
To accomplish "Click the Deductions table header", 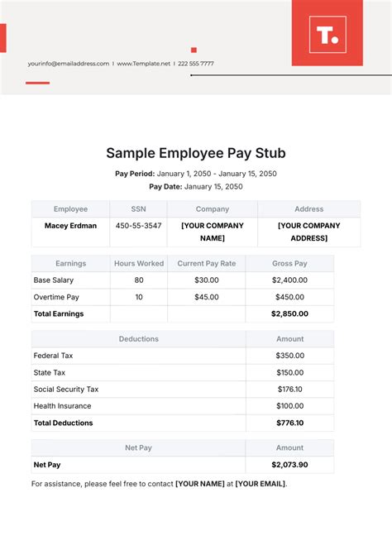I will click(x=138, y=339).
